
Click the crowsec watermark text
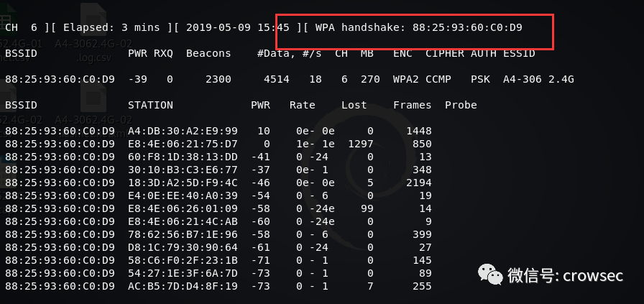pos(593,276)
